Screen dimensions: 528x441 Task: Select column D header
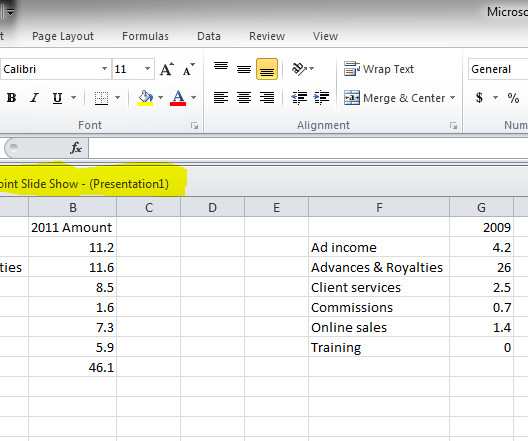click(x=212, y=207)
